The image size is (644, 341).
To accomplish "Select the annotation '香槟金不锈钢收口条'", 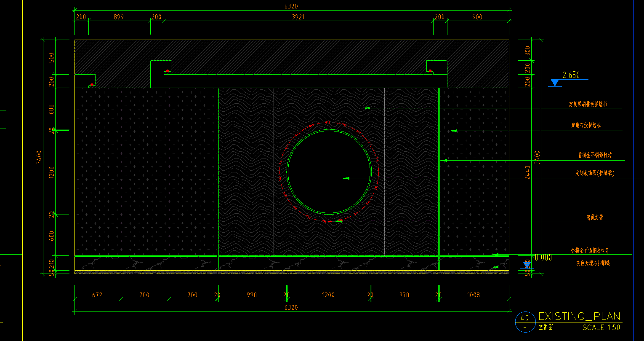I will pyautogui.click(x=590, y=251).
